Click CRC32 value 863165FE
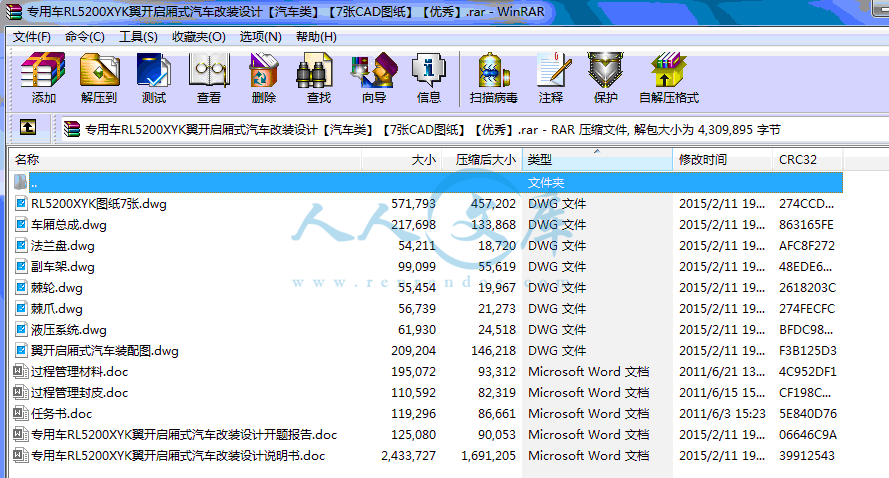The width and height of the screenshot is (889, 478). coord(806,225)
